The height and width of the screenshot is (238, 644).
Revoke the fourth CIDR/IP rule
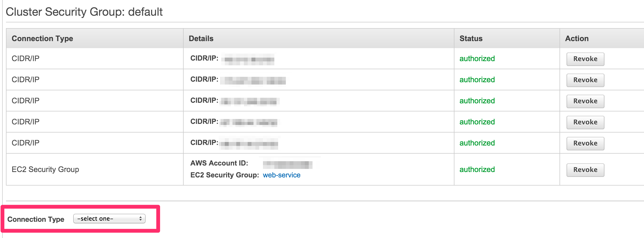[585, 122]
